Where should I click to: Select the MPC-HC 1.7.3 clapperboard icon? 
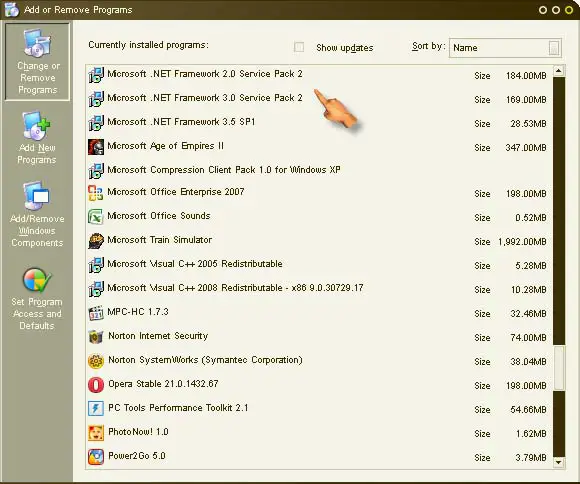pyautogui.click(x=96, y=313)
